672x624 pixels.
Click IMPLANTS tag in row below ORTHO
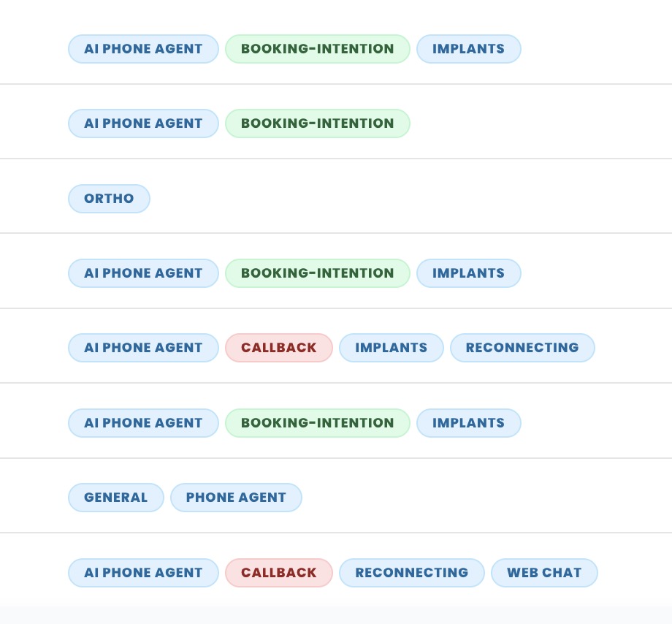pyautogui.click(x=468, y=273)
